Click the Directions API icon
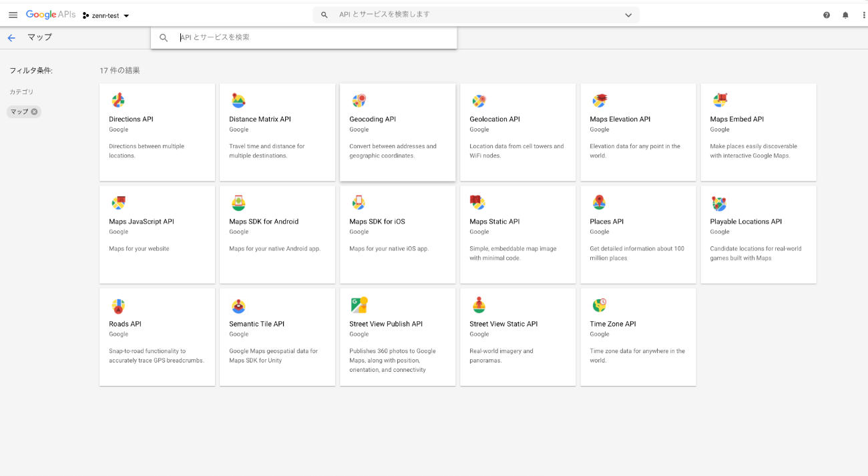 [118, 101]
